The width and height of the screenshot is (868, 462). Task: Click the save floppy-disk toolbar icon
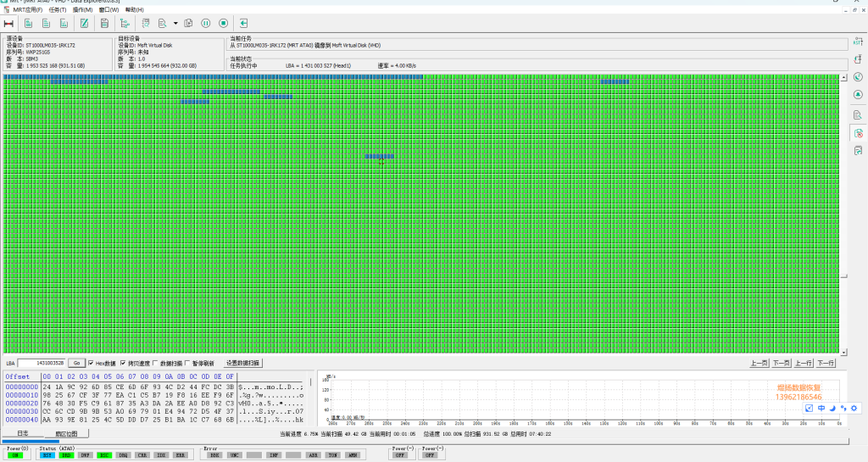pos(104,23)
